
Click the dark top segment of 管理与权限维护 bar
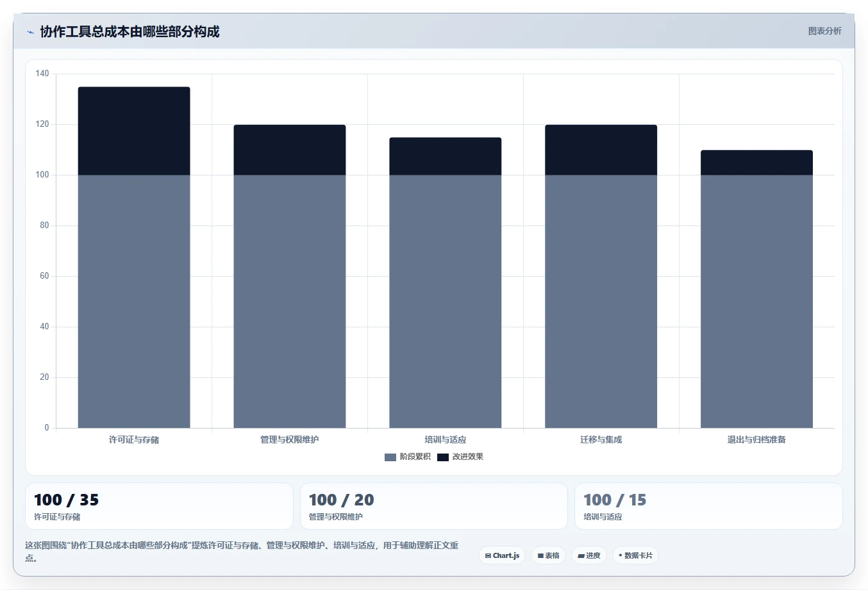coord(290,150)
